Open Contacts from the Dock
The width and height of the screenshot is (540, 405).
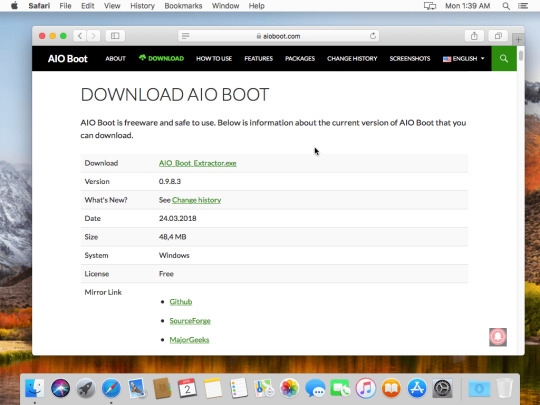(162, 388)
